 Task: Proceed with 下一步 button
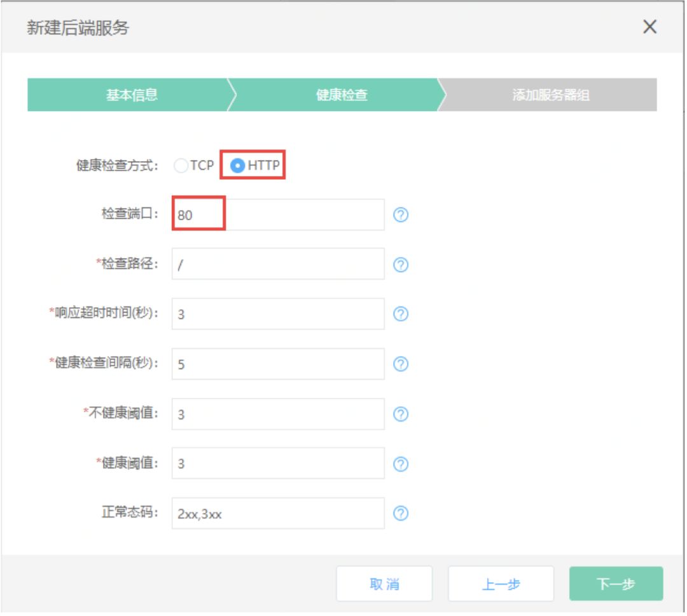[x=616, y=584]
